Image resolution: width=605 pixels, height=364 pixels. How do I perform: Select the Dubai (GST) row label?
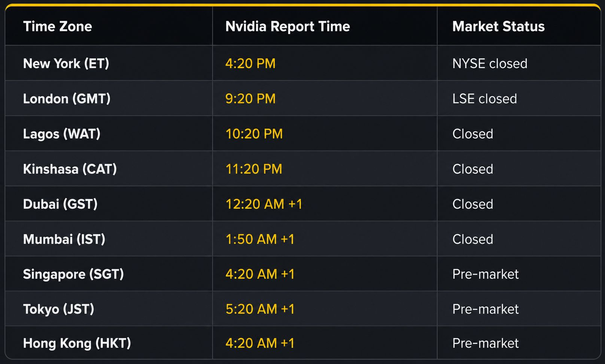pos(60,204)
